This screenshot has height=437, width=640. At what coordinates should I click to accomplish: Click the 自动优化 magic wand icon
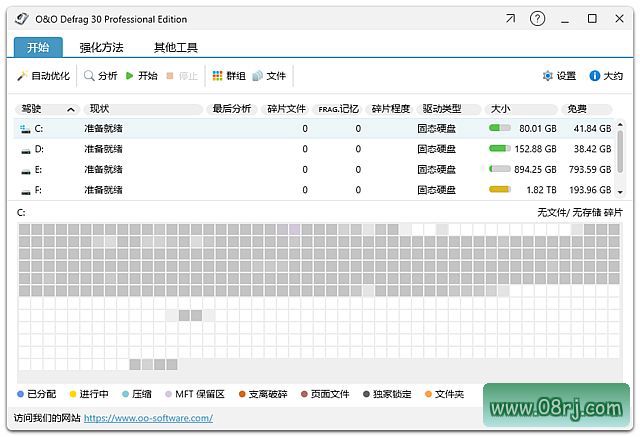[x=22, y=76]
